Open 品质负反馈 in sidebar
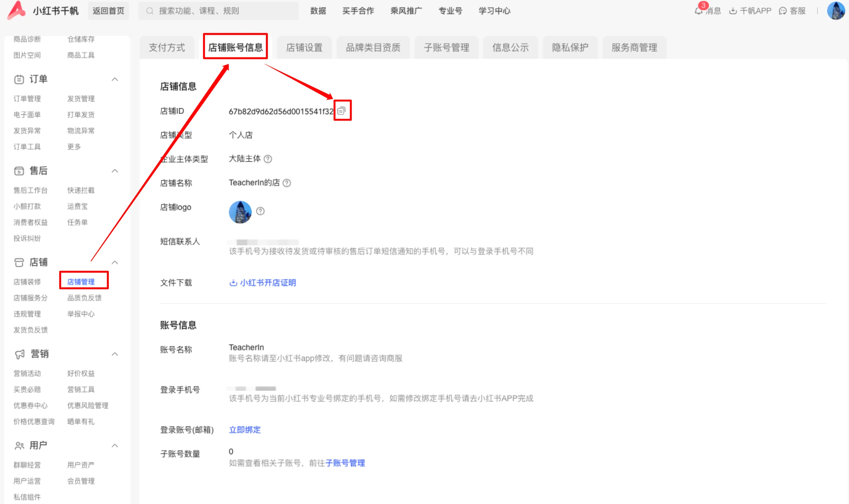 pyautogui.click(x=84, y=298)
